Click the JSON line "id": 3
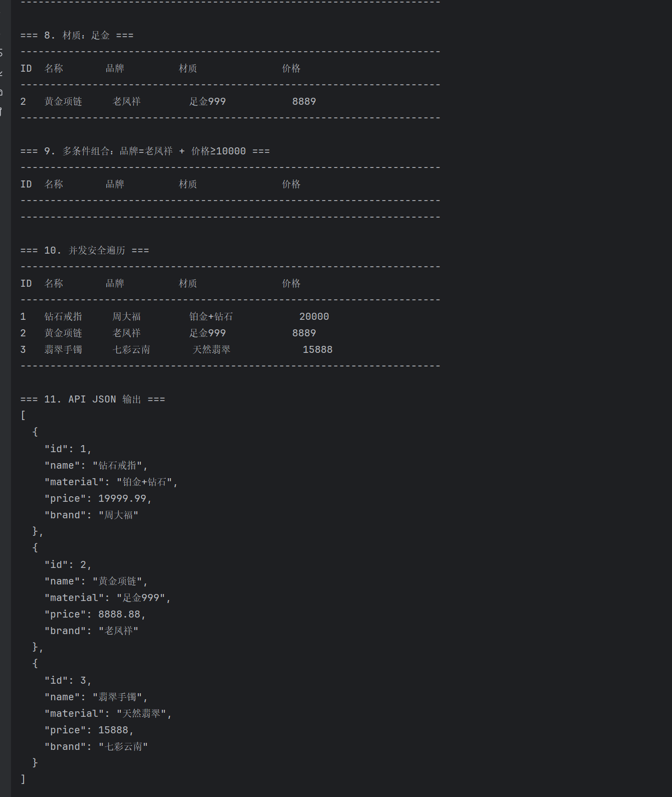This screenshot has height=797, width=672. tap(68, 681)
